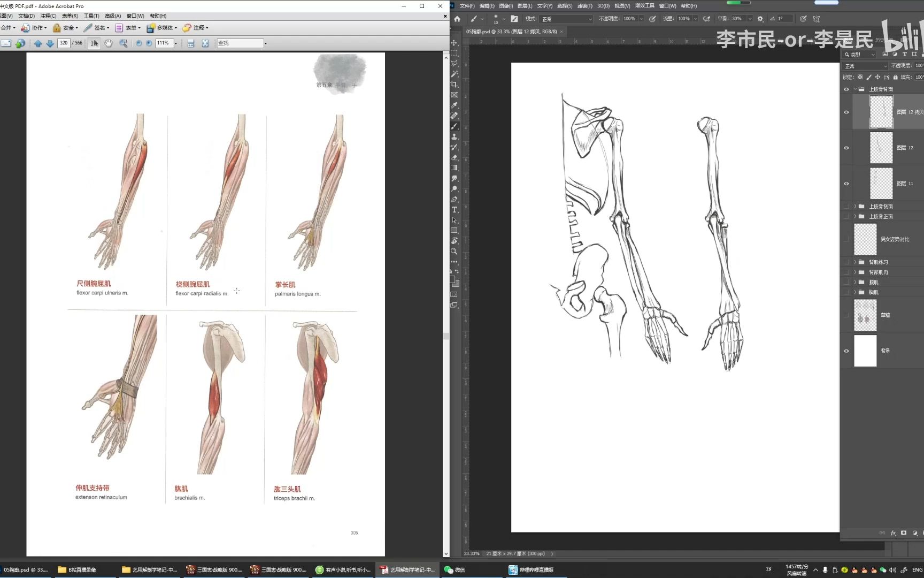Open brush settings panel icon in options bar
The width and height of the screenshot is (924, 578).
[514, 19]
